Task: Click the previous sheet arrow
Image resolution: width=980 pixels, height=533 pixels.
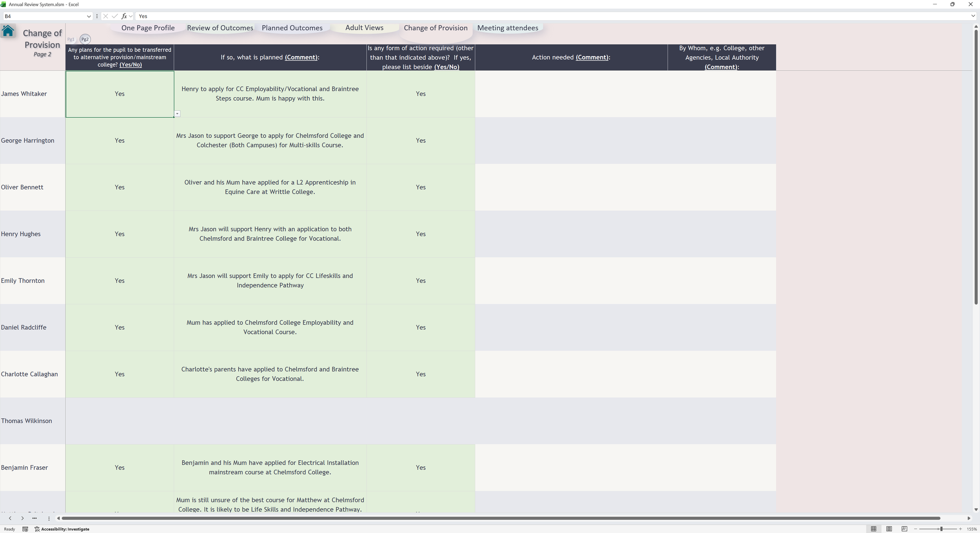Action: tap(10, 518)
